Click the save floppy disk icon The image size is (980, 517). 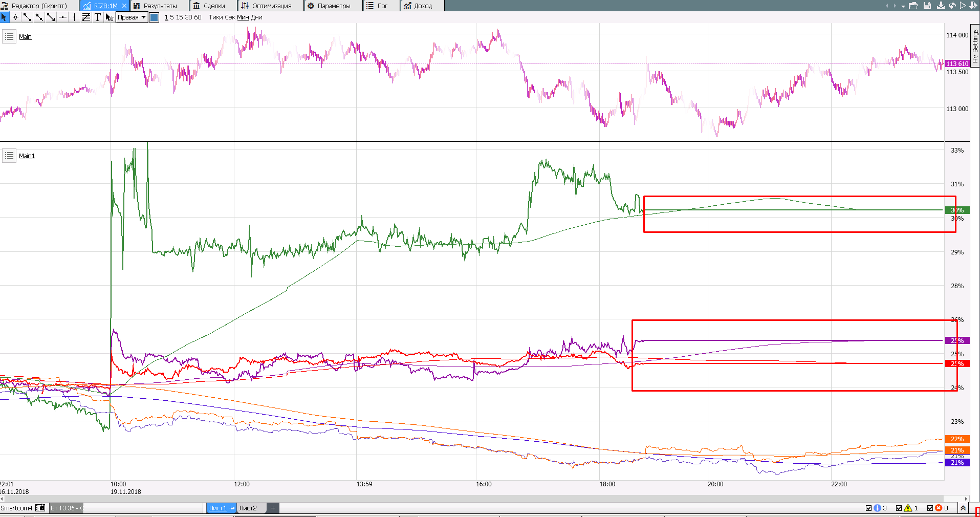point(927,6)
